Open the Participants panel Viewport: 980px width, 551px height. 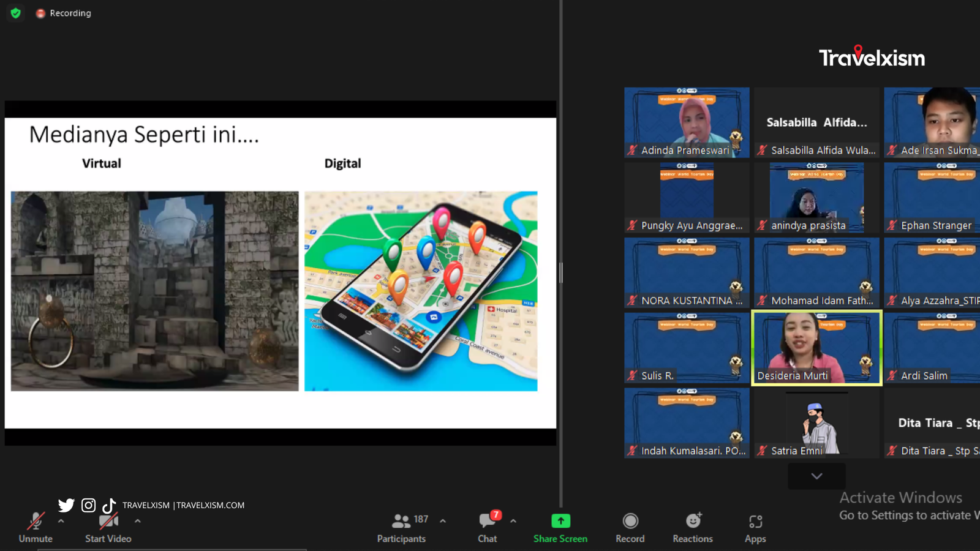401,528
